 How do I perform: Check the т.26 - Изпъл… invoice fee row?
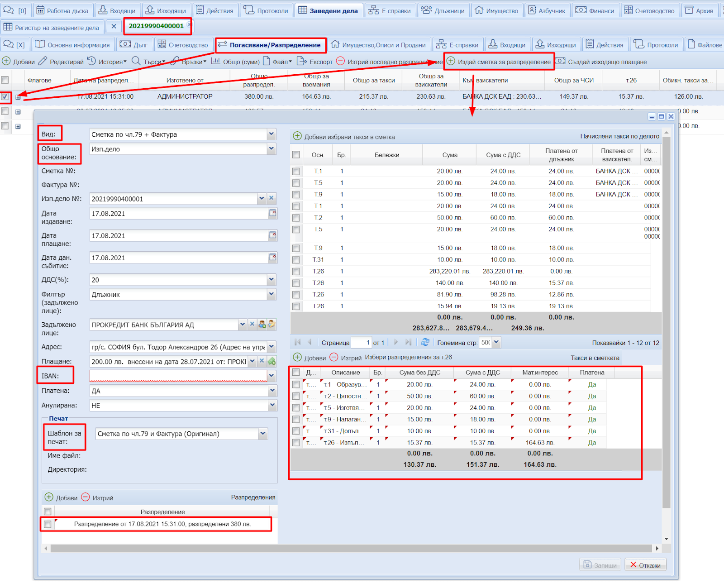pos(296,443)
